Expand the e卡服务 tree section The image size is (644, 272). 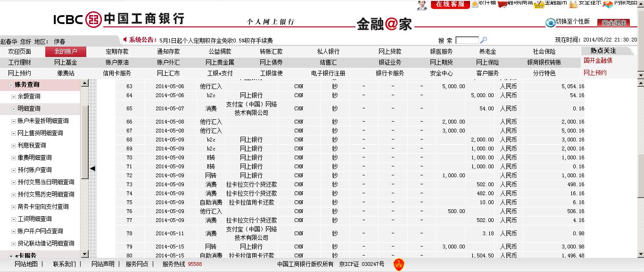[11, 256]
